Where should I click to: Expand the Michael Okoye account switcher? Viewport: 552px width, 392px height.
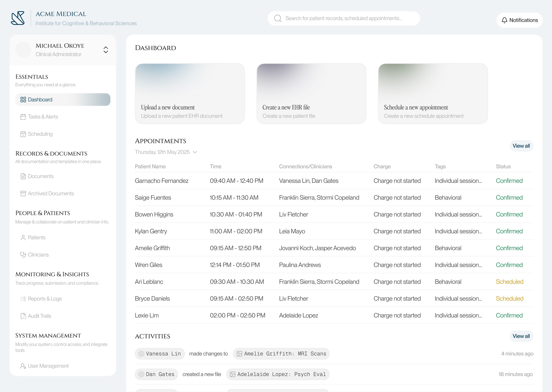106,50
